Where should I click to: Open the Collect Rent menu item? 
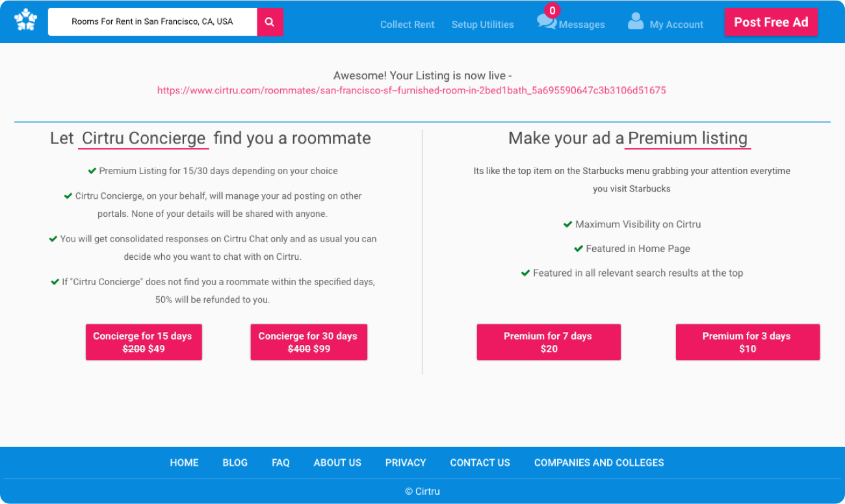click(x=407, y=25)
